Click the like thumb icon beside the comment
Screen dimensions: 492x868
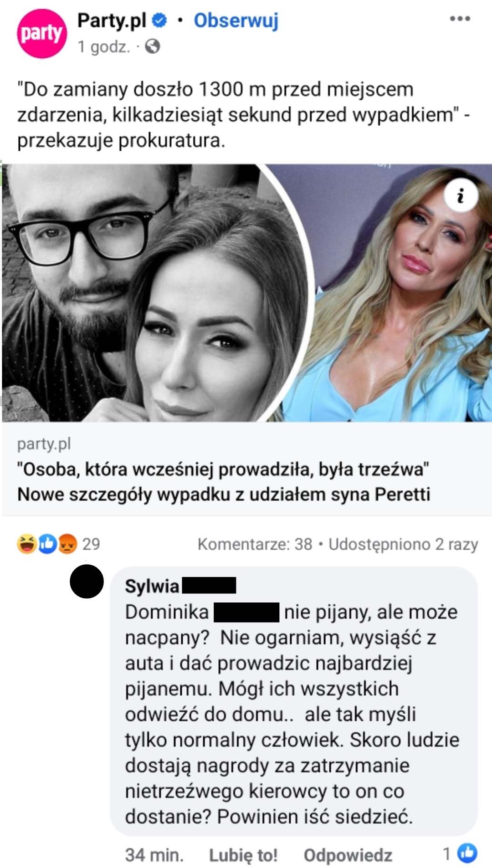pyautogui.click(x=467, y=853)
